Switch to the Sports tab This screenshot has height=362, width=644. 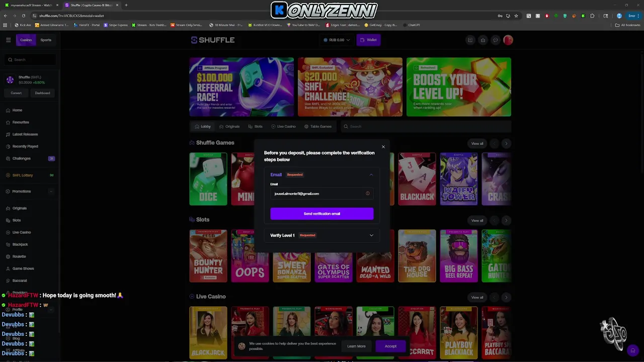(x=46, y=40)
